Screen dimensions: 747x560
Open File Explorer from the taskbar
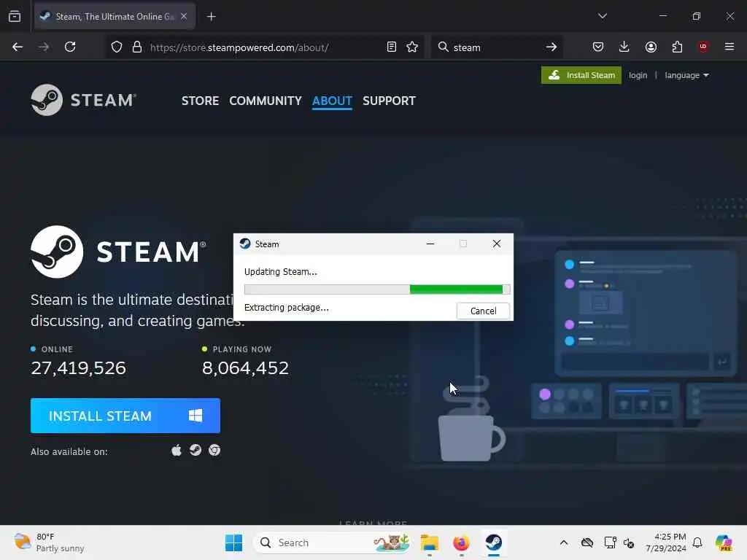(429, 542)
